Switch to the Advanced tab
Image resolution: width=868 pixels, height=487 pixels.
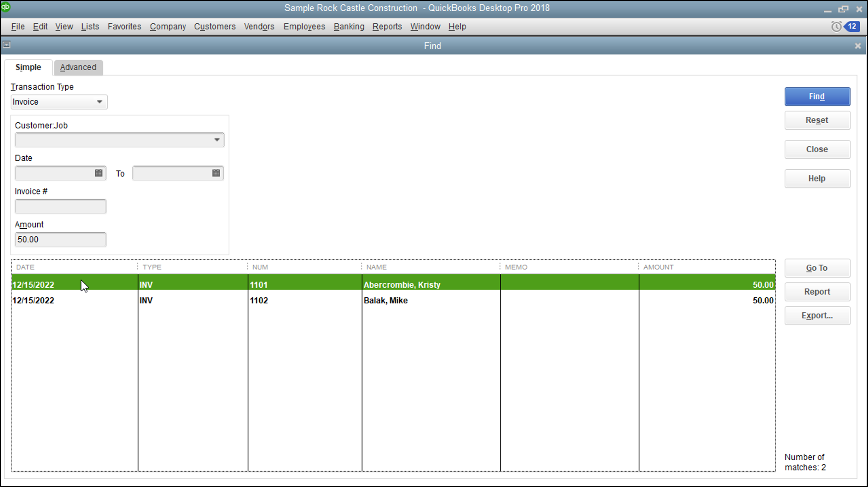pyautogui.click(x=78, y=67)
